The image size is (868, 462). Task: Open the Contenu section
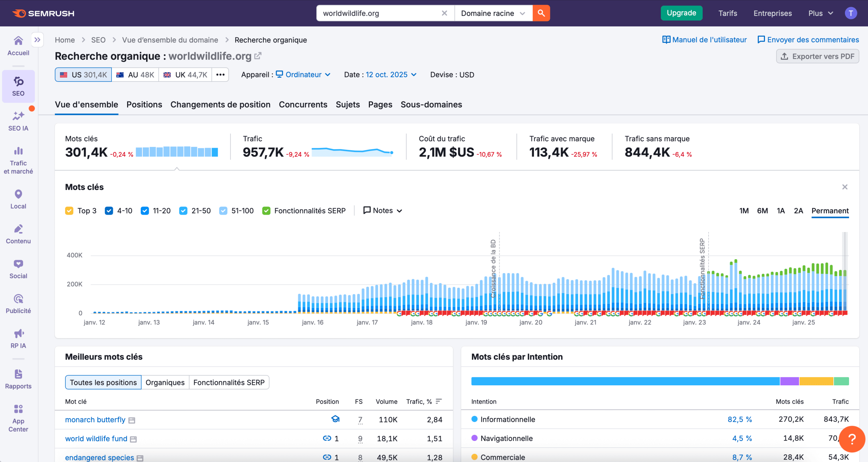18,233
